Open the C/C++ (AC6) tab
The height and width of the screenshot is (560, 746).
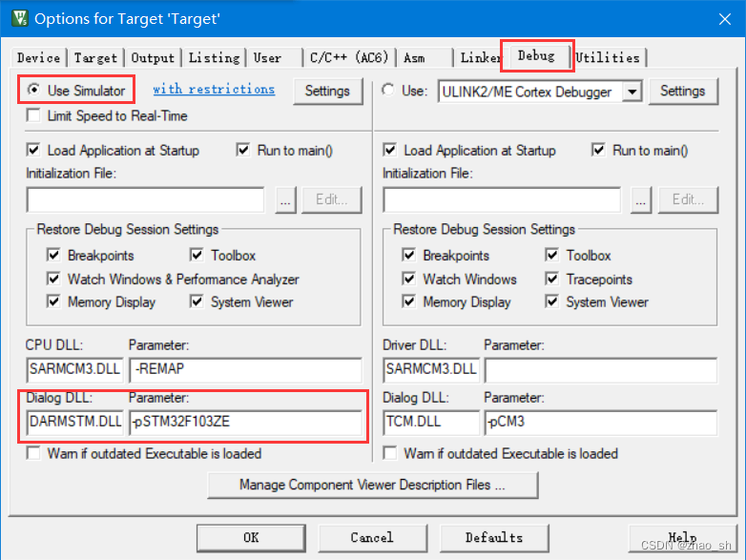point(349,58)
